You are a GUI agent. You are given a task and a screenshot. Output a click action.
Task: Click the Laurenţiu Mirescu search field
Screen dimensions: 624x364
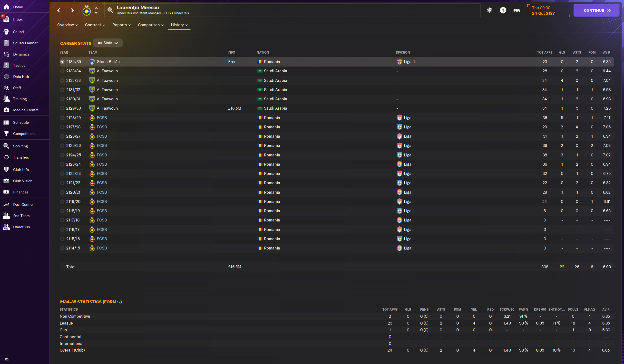coord(292,10)
